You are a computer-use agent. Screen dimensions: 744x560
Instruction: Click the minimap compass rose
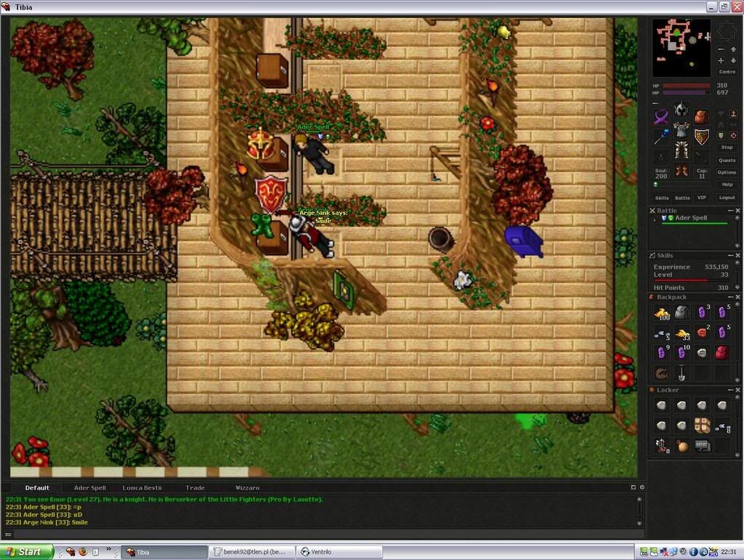click(727, 31)
